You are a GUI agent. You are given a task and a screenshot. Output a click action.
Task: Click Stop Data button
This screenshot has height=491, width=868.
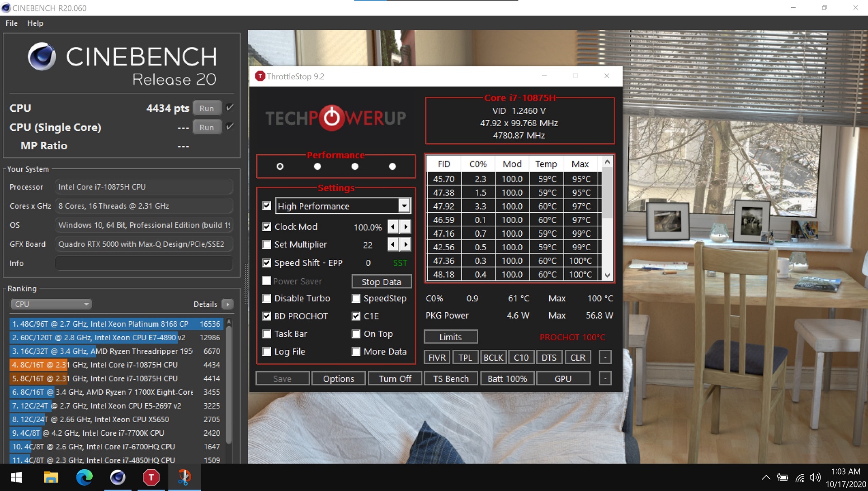382,281
